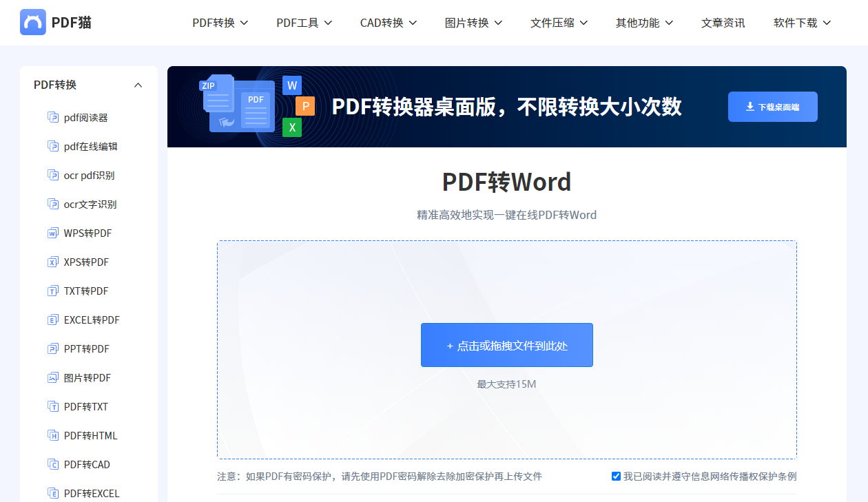Open the TXT转PDF converter icon
The image size is (868, 502).
click(x=53, y=291)
